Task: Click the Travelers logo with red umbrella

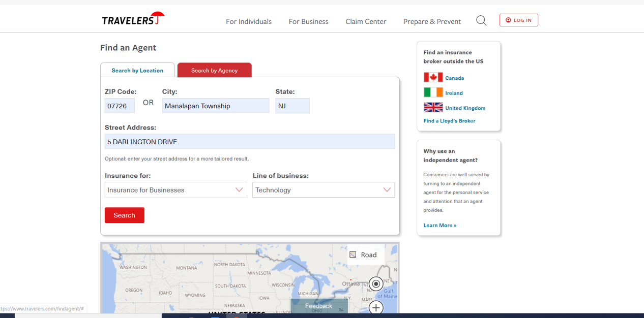Action: click(x=133, y=19)
